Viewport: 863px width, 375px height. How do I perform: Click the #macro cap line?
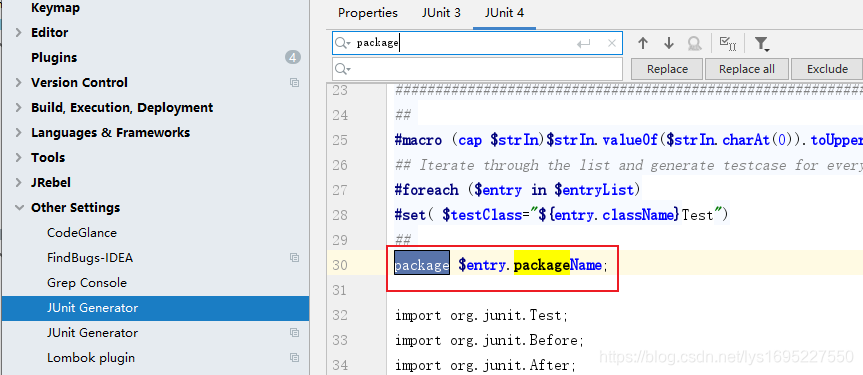(x=629, y=140)
